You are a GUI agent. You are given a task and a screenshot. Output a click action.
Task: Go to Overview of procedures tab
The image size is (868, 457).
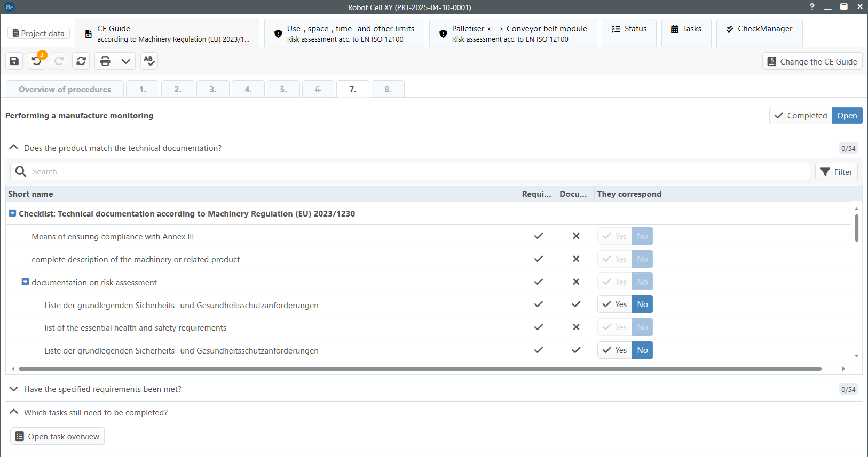(65, 89)
